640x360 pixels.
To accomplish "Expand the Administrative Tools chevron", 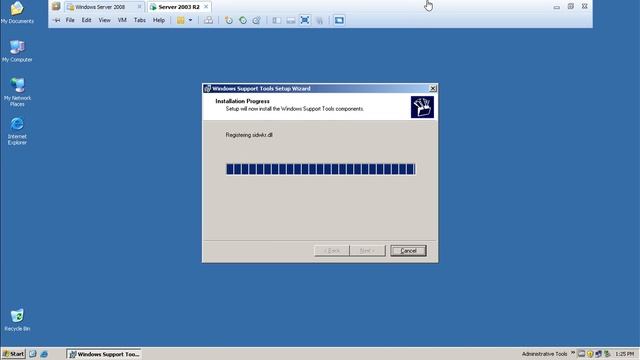I will click(x=573, y=353).
